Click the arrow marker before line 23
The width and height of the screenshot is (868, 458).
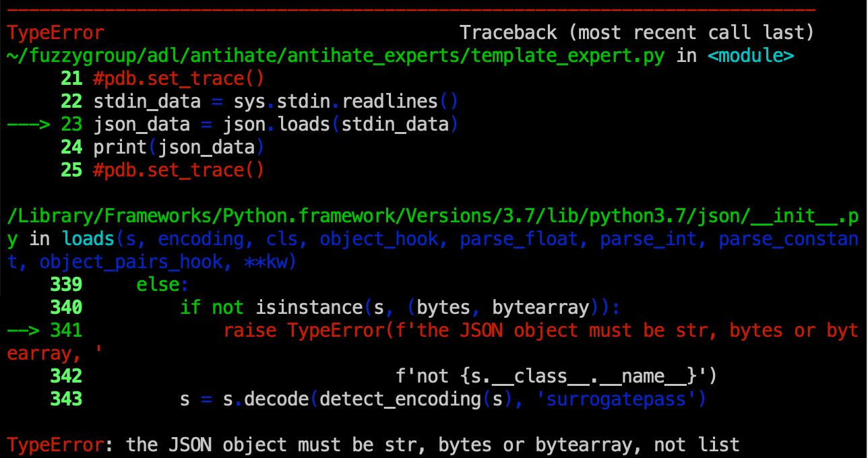click(28, 125)
